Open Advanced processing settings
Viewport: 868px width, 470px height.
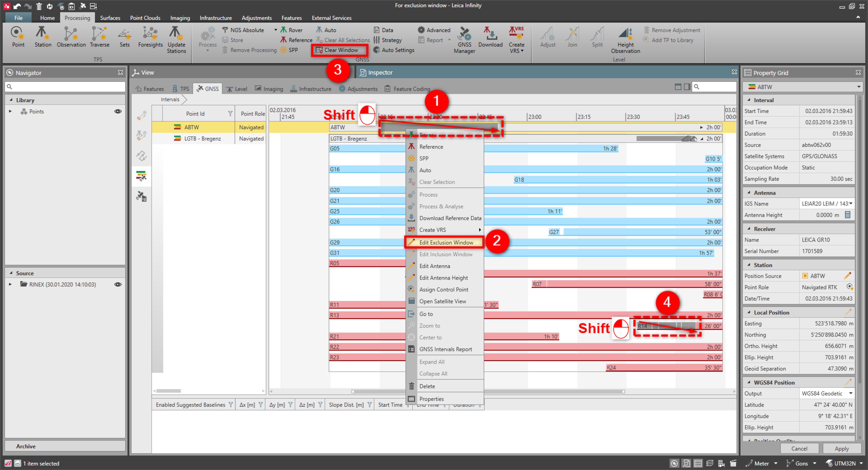(434, 30)
